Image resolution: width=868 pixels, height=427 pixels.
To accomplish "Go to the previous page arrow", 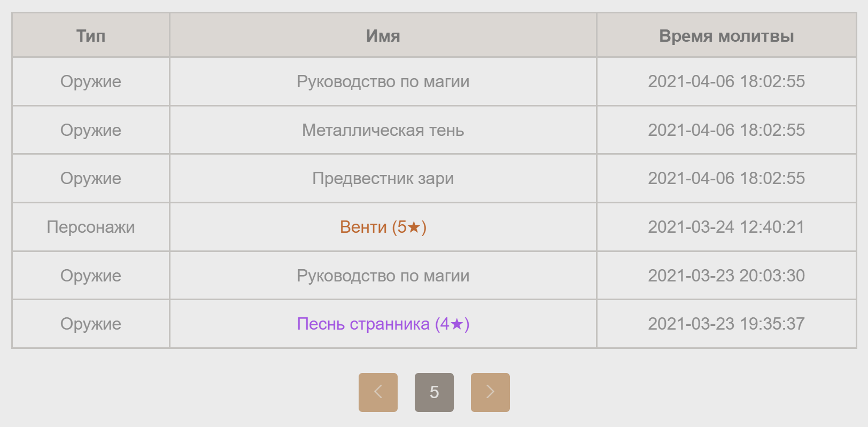I will (x=378, y=392).
